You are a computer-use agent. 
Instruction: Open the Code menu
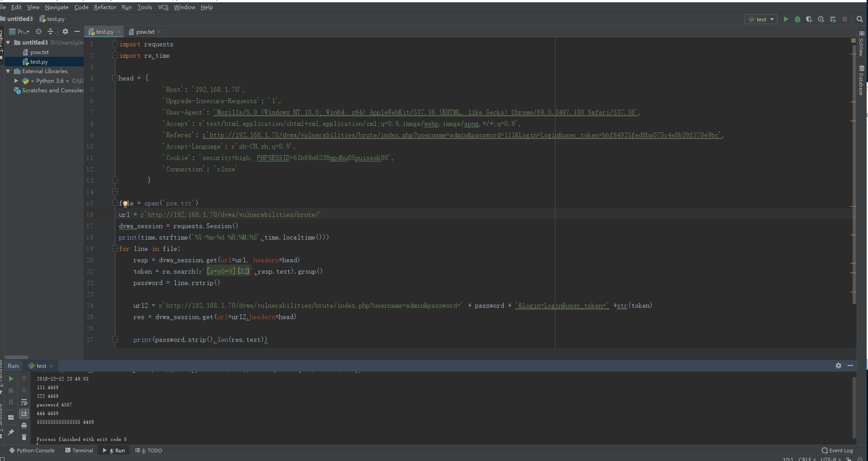pos(81,7)
